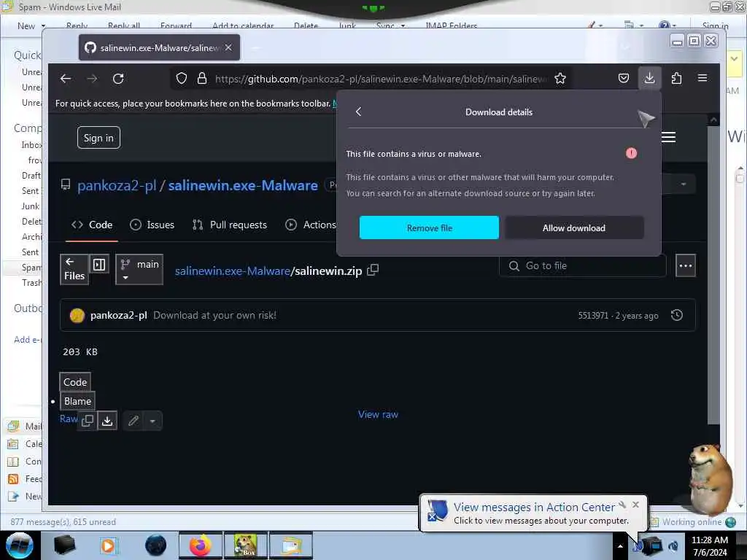Click commit message Download at your own risk!
This screenshot has height=560, width=747.
click(x=215, y=315)
